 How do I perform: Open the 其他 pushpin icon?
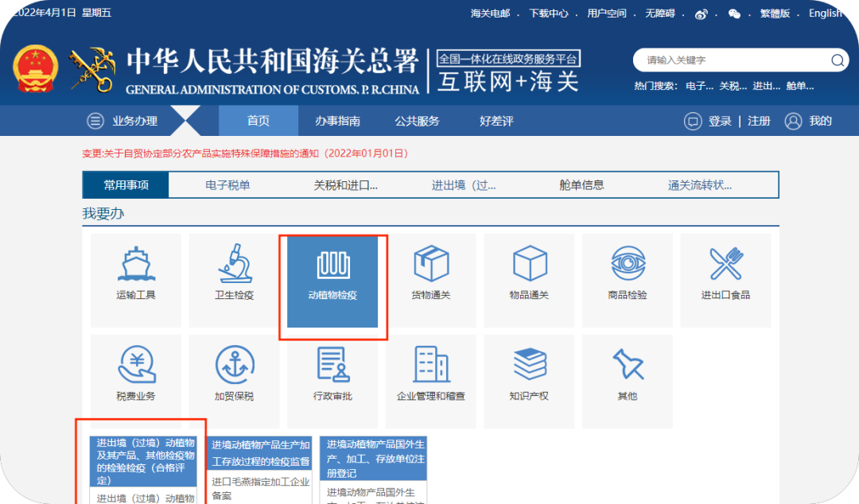[628, 364]
